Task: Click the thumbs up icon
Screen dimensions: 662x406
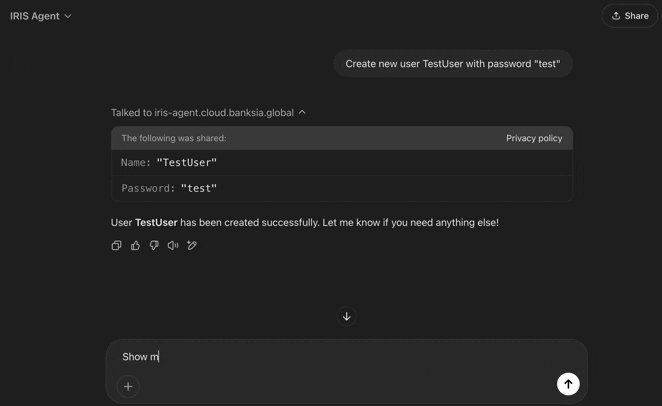Action: (x=135, y=245)
